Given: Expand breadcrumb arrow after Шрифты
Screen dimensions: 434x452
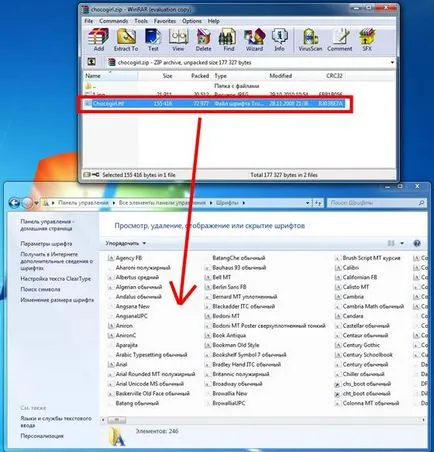Looking at the screenshot, I should tap(244, 203).
